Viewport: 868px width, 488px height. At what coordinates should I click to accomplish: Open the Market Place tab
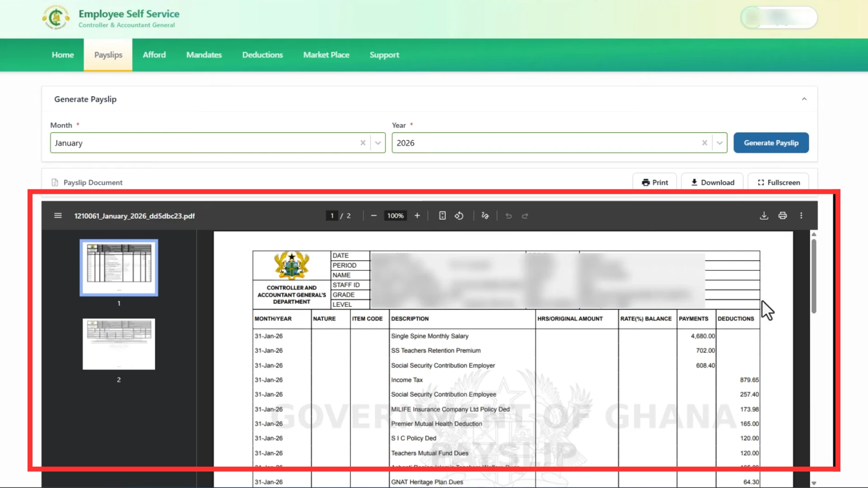tap(326, 55)
